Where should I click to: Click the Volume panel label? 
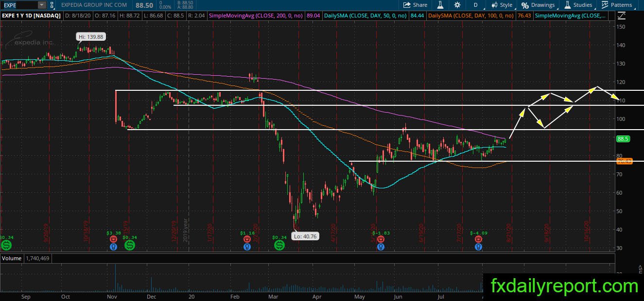point(11,258)
